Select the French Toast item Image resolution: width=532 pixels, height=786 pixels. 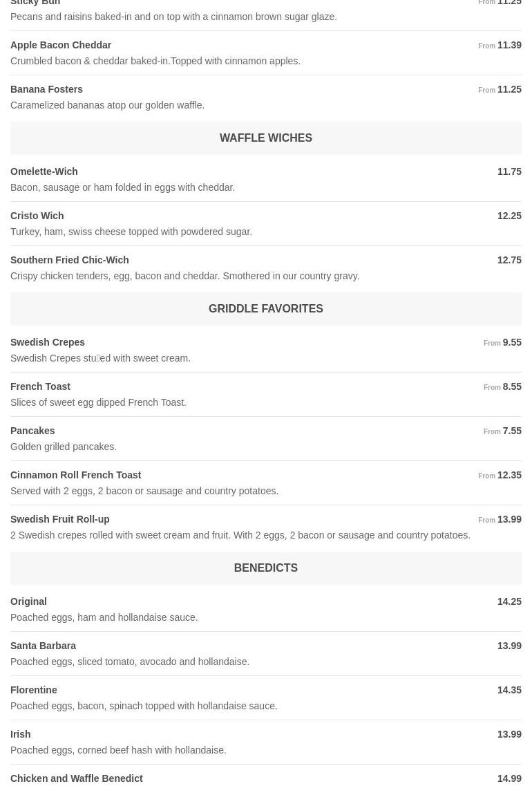[41, 387]
